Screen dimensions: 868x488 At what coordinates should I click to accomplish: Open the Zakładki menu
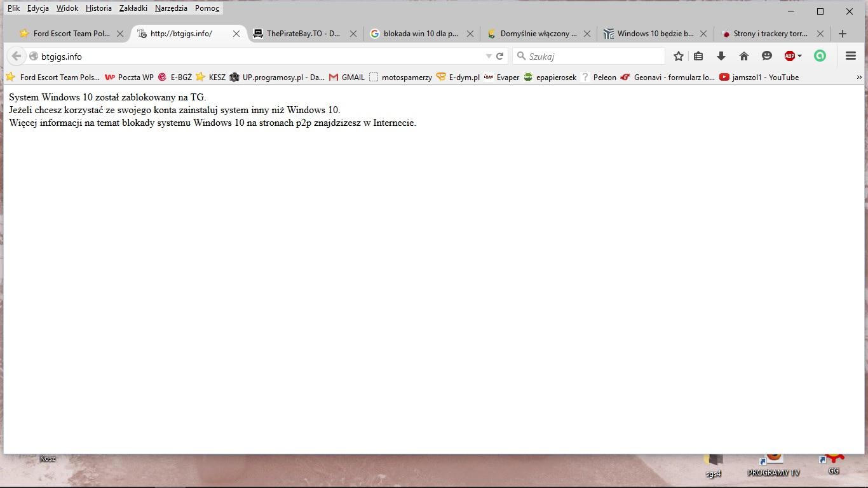coord(133,8)
